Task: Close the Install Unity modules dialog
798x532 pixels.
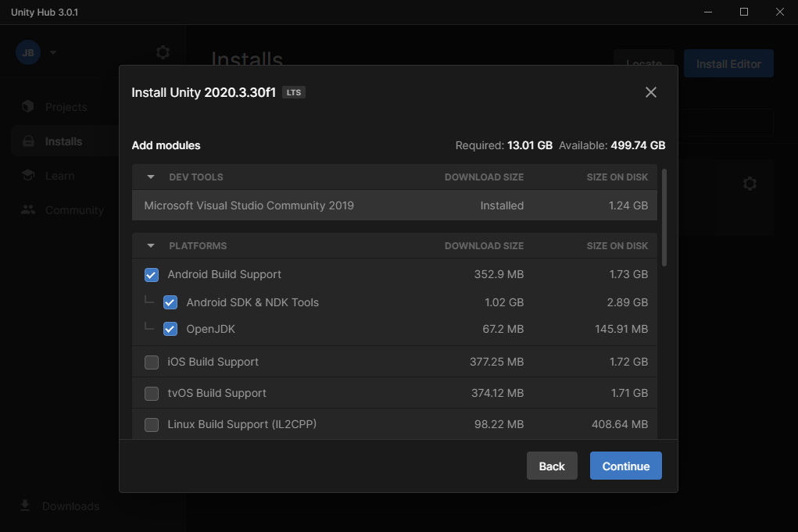Action: coord(650,92)
